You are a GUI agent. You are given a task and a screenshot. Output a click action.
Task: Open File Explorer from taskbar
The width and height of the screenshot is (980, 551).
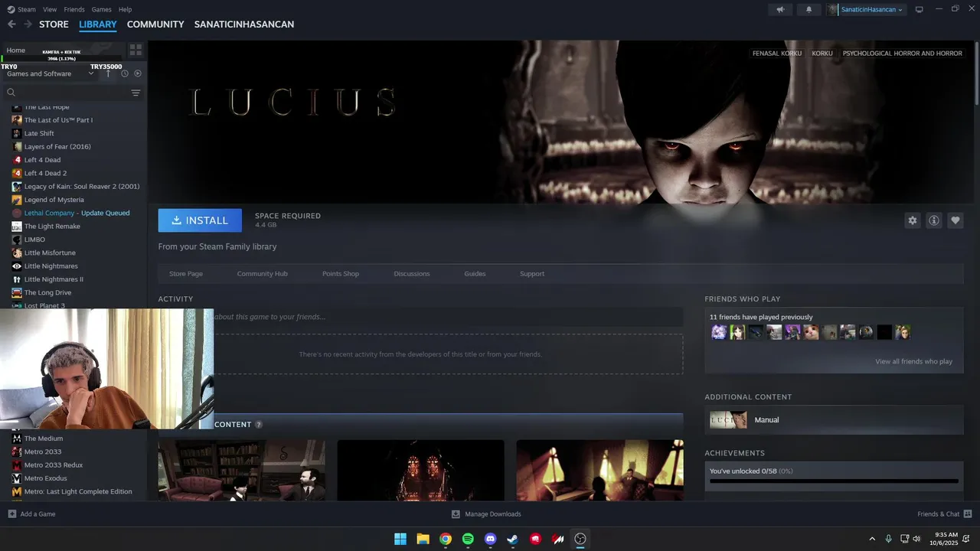point(423,539)
